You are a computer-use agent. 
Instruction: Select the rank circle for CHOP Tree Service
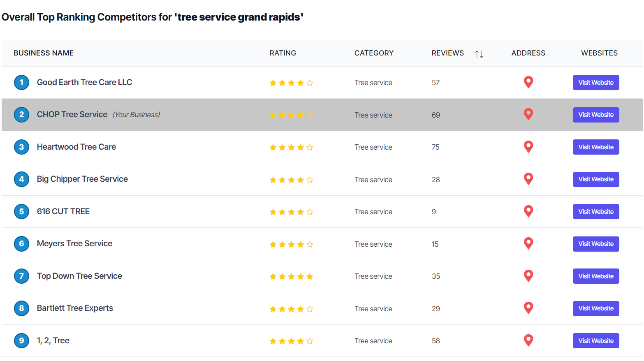click(22, 115)
